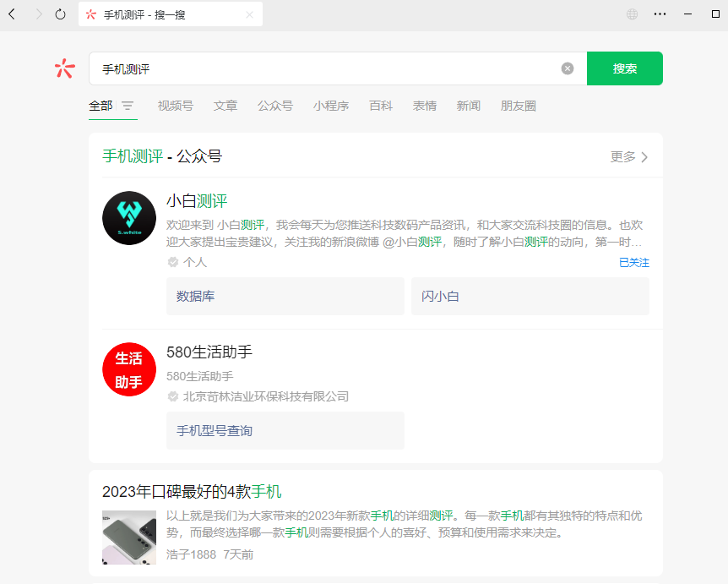Click the verified badge beside 个人
This screenshot has width=728, height=584.
click(173, 262)
